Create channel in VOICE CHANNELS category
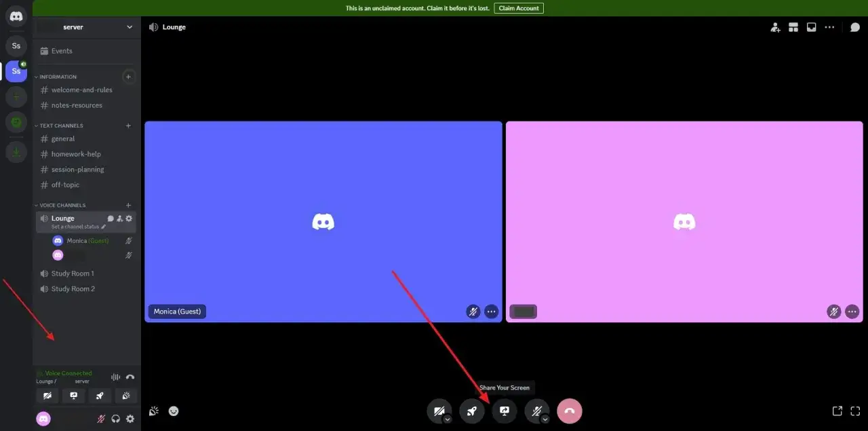 [x=128, y=205]
